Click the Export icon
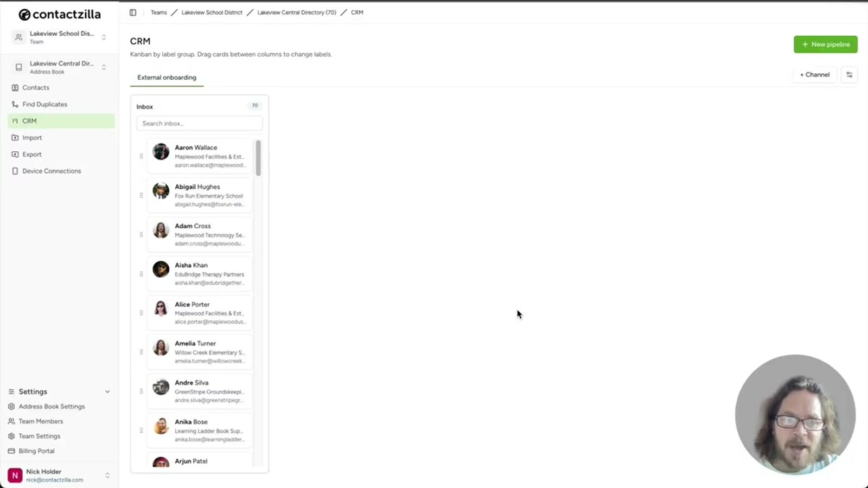 [x=15, y=155]
